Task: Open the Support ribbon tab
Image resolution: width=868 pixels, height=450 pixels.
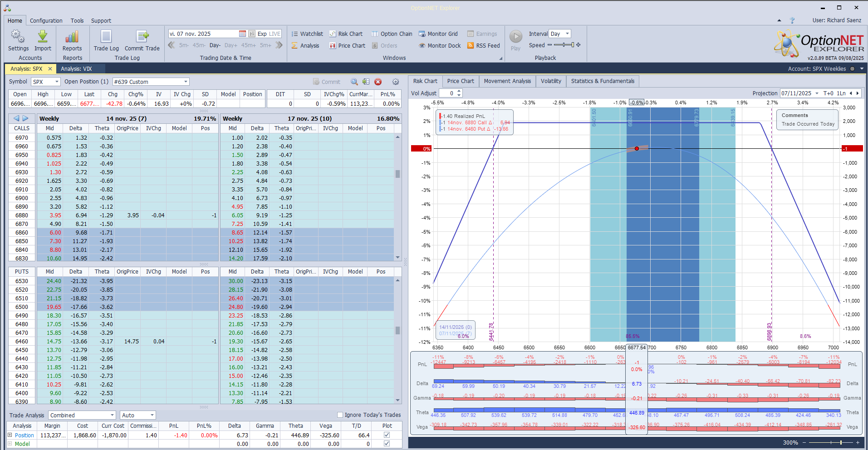Action: (101, 20)
